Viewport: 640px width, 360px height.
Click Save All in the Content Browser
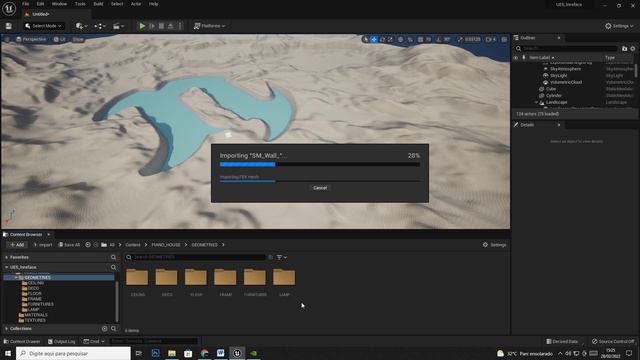[69, 245]
